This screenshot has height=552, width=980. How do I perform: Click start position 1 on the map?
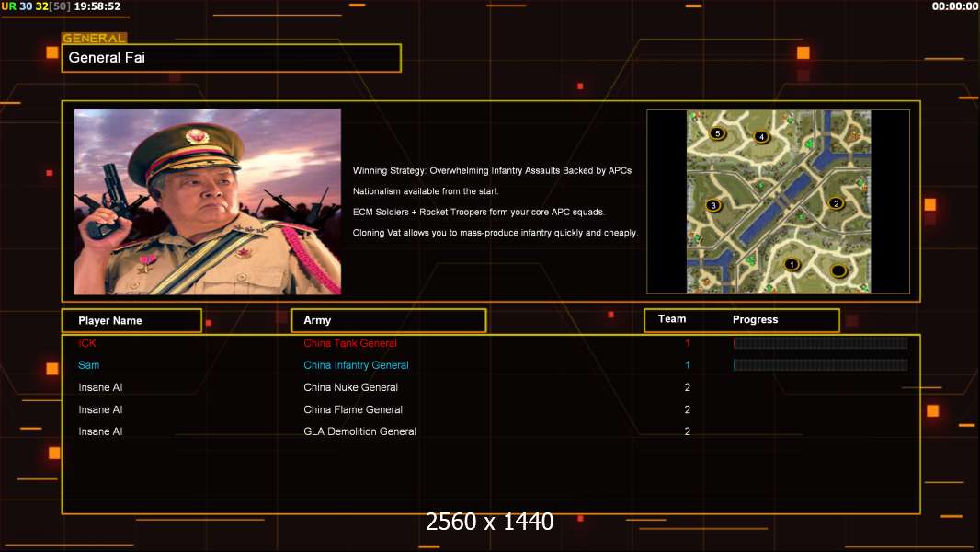coord(792,265)
